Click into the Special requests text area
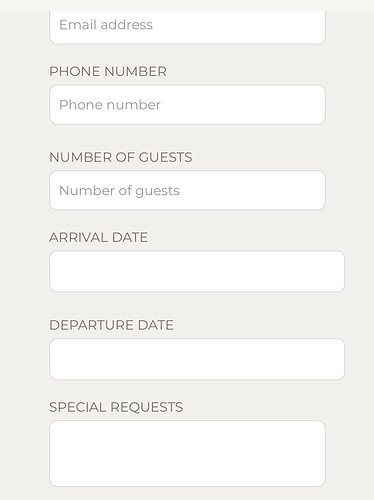The height and width of the screenshot is (500, 374). click(187, 453)
